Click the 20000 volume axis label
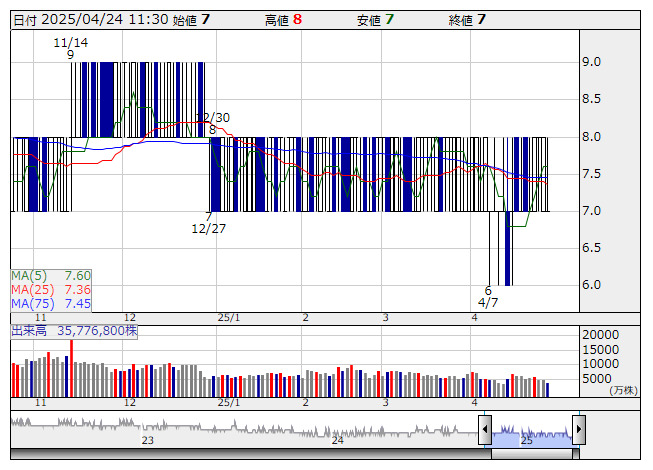Viewport: 653px width, 470px height. coord(601,335)
